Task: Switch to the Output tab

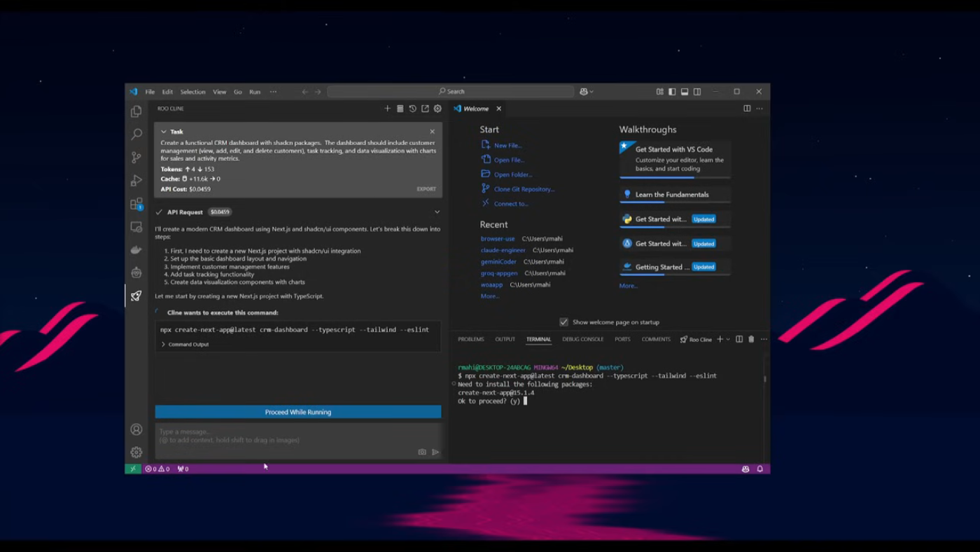Action: pyautogui.click(x=505, y=339)
